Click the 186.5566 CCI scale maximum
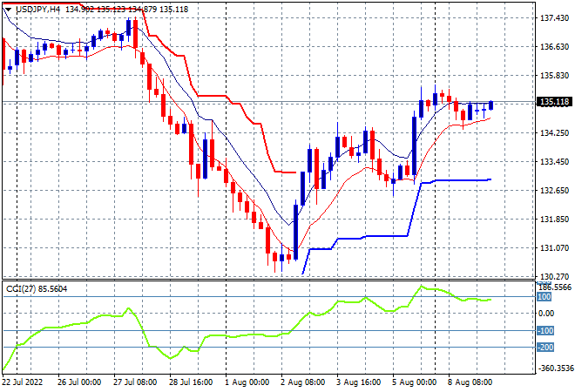Image resolution: width=575 pixels, height=392 pixels. tap(556, 287)
